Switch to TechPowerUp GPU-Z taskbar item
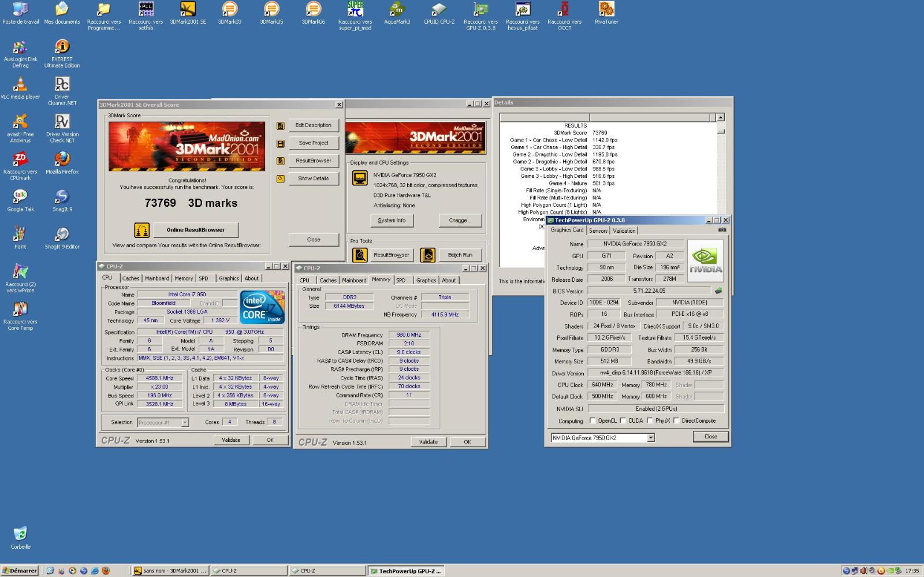 pyautogui.click(x=405, y=571)
